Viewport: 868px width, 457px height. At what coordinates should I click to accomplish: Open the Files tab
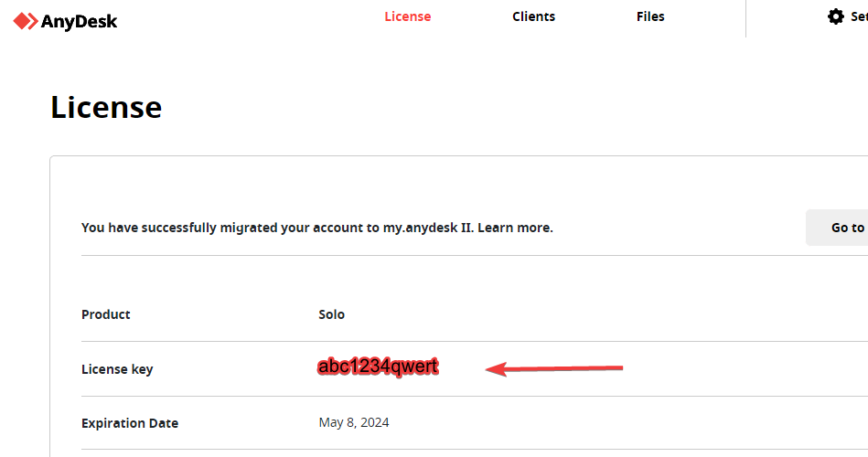coord(650,16)
